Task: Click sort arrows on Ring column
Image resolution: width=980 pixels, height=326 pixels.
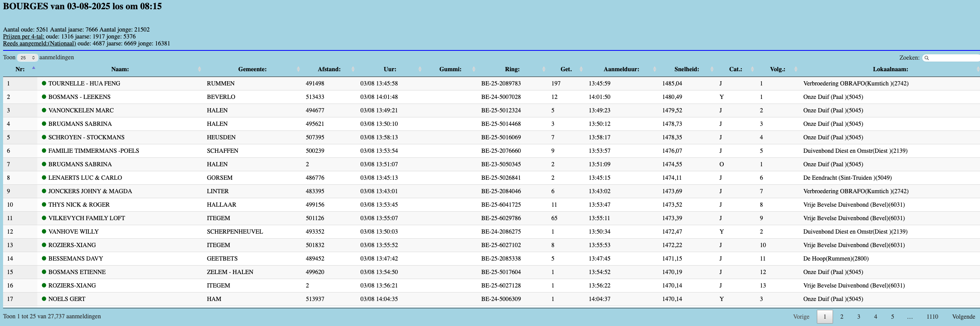Action: point(544,69)
